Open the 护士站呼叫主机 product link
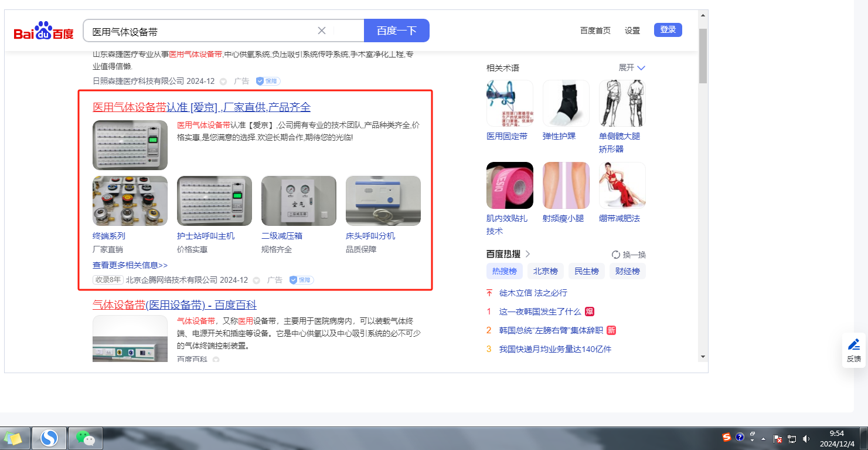868x450 pixels. pyautogui.click(x=206, y=236)
